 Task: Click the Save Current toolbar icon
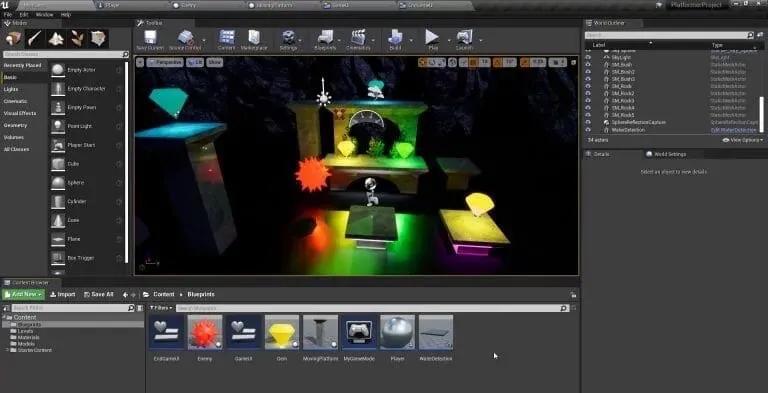point(149,39)
